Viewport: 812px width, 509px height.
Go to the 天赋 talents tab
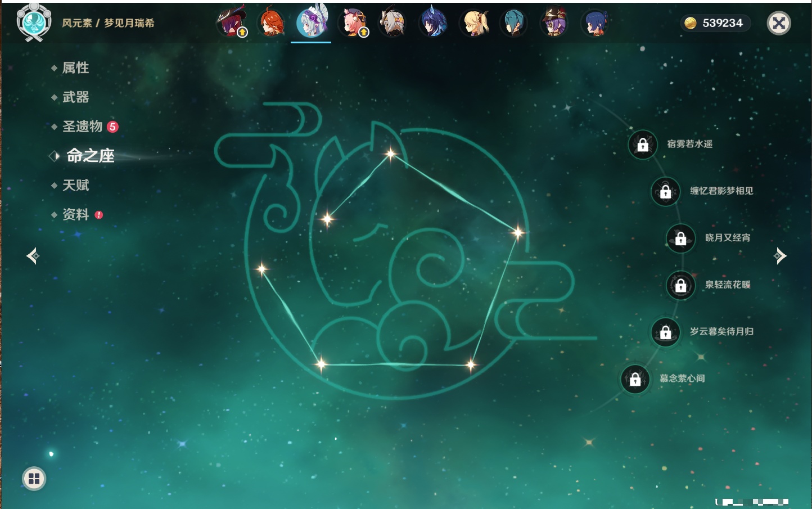click(75, 185)
